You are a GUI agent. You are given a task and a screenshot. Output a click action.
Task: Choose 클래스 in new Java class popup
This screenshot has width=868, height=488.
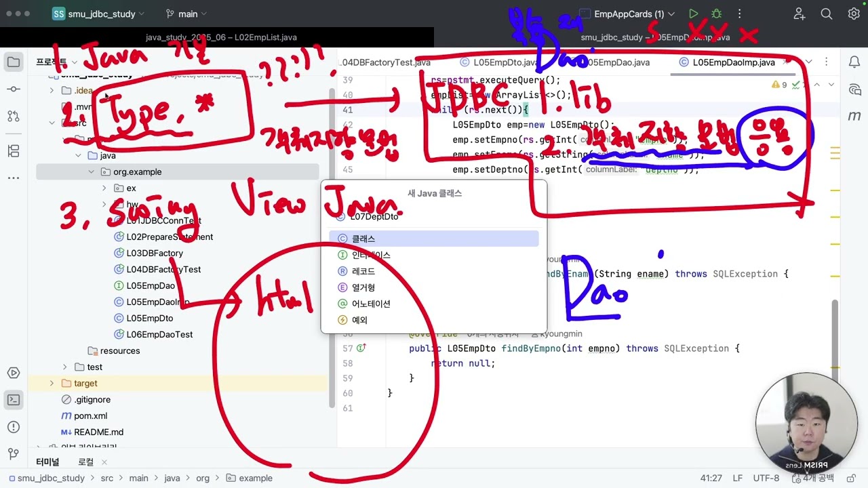(434, 239)
